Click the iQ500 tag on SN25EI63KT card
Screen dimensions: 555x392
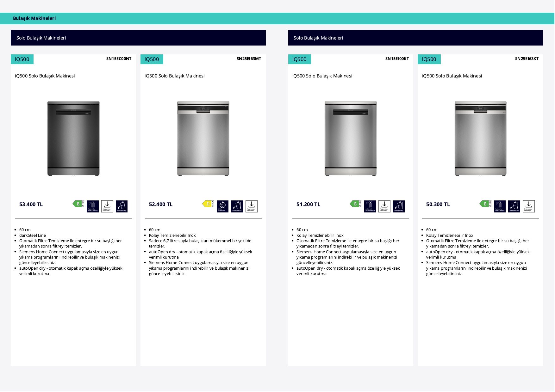click(x=429, y=59)
